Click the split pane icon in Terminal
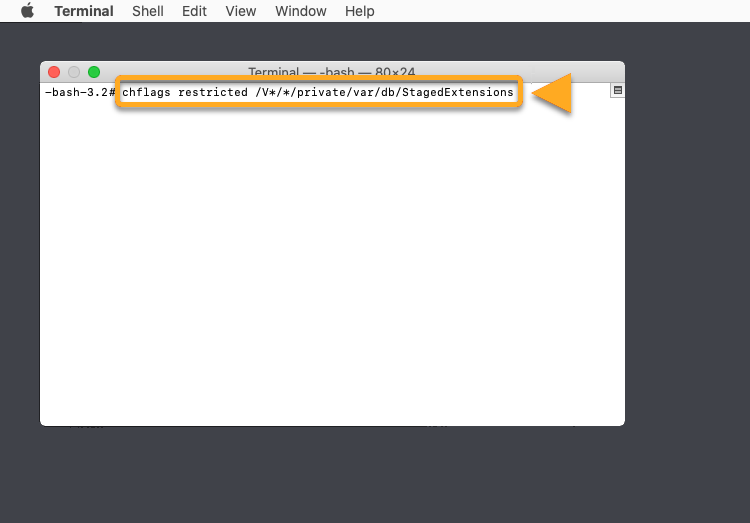The image size is (750, 523). [617, 91]
